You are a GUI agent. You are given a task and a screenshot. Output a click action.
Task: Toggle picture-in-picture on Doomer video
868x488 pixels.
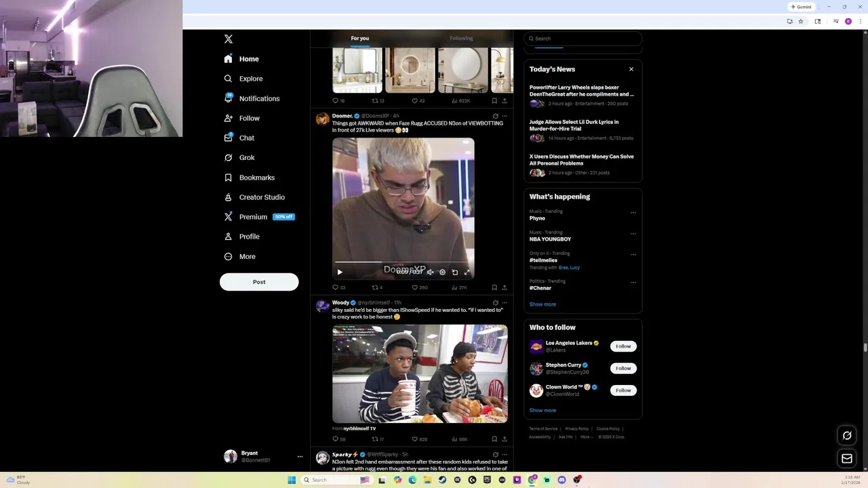point(454,272)
